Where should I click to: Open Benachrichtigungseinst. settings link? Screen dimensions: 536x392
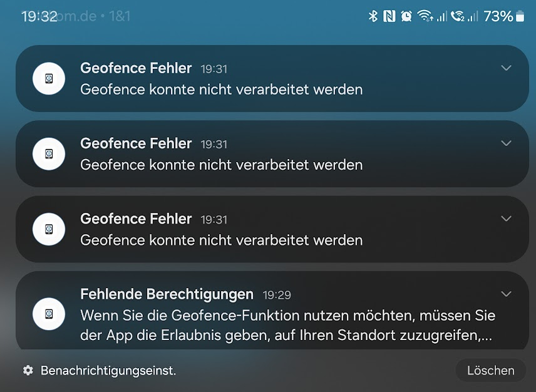108,371
